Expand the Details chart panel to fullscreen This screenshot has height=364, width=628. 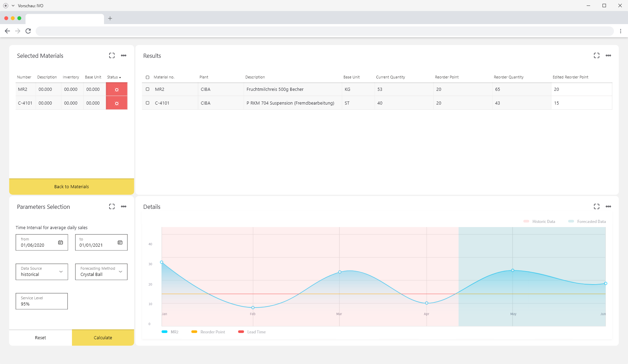pyautogui.click(x=597, y=206)
